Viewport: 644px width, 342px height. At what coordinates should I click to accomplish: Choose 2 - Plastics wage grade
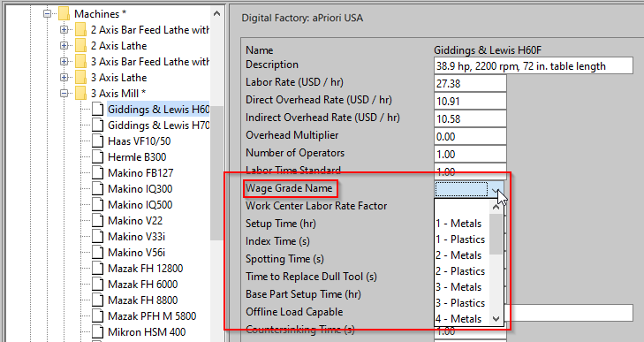(460, 271)
